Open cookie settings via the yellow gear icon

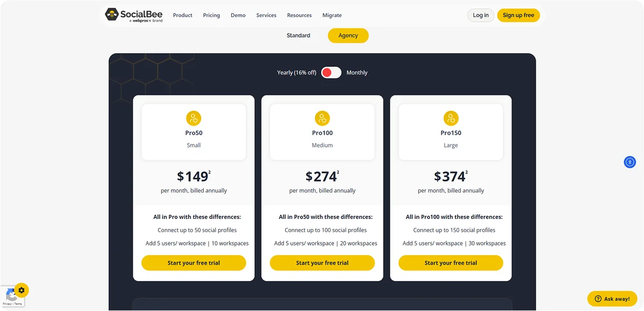coord(21,290)
